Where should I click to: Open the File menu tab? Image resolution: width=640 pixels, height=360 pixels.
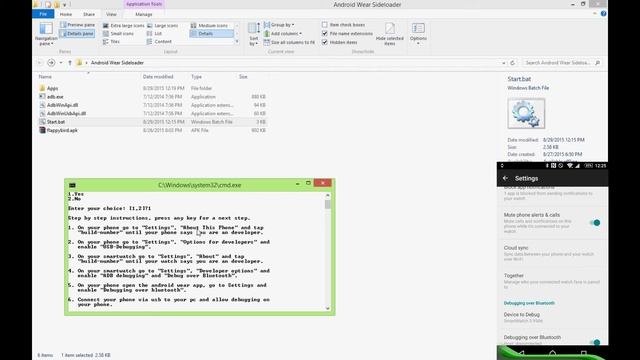point(43,14)
